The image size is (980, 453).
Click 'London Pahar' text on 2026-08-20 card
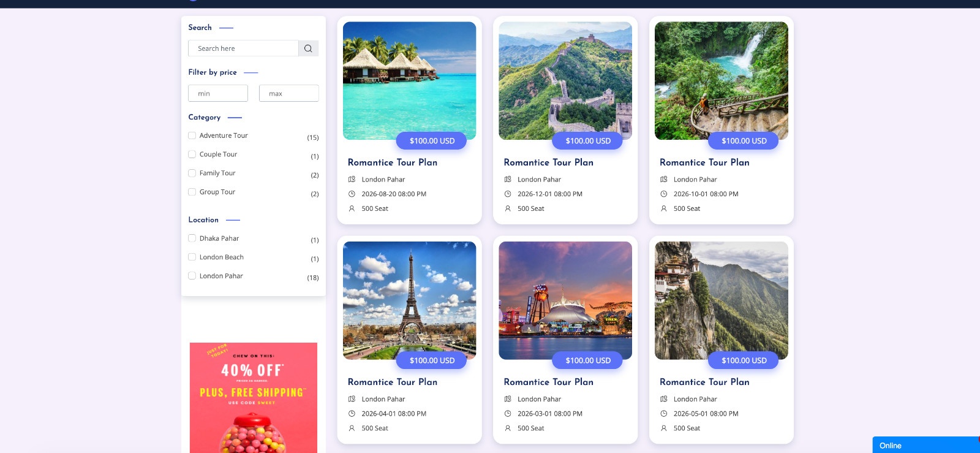(383, 180)
